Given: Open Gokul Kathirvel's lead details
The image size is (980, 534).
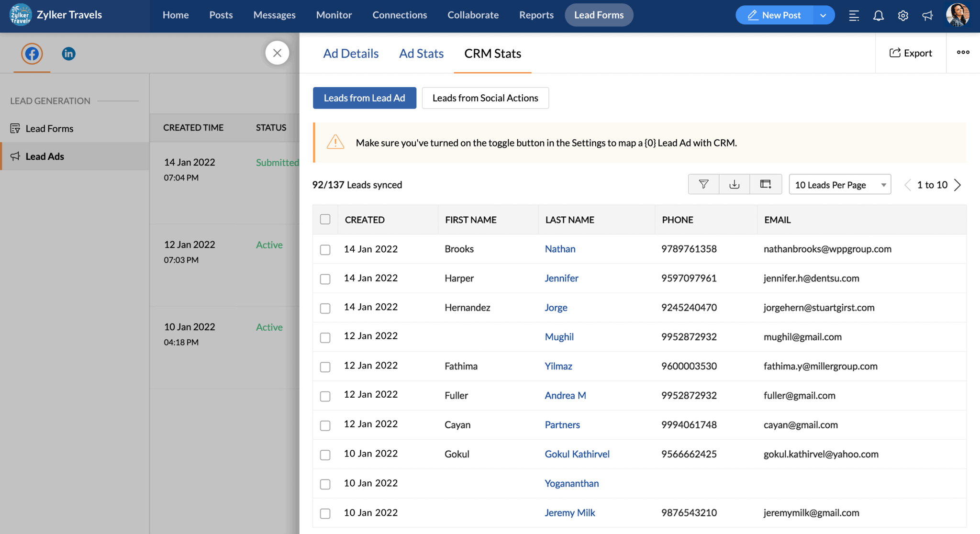Looking at the screenshot, I should [x=577, y=454].
